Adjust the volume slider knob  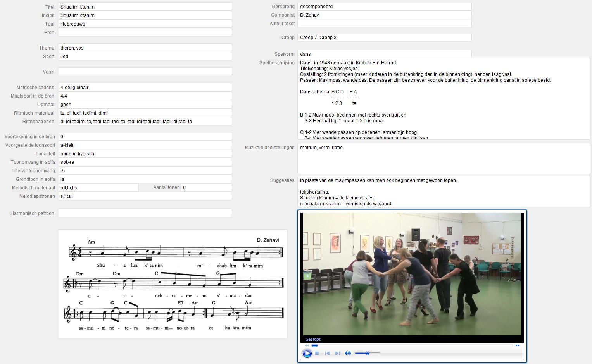tap(367, 353)
